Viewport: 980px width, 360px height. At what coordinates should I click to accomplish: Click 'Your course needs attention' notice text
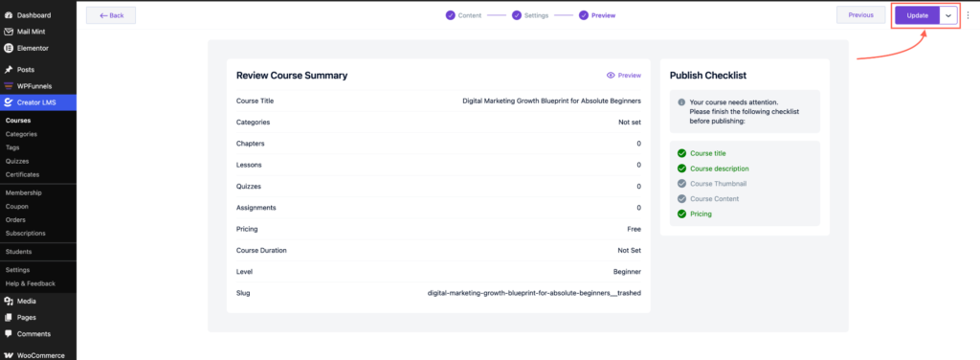tap(734, 101)
